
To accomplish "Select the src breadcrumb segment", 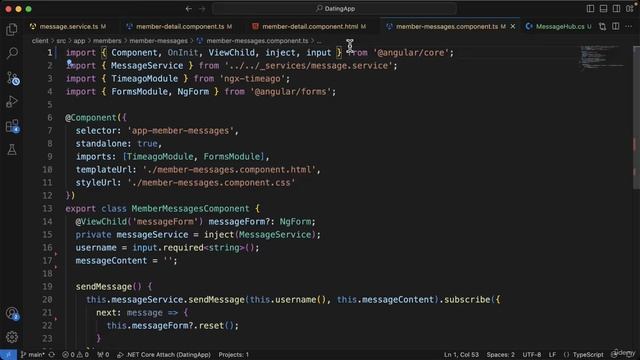I will (61, 41).
